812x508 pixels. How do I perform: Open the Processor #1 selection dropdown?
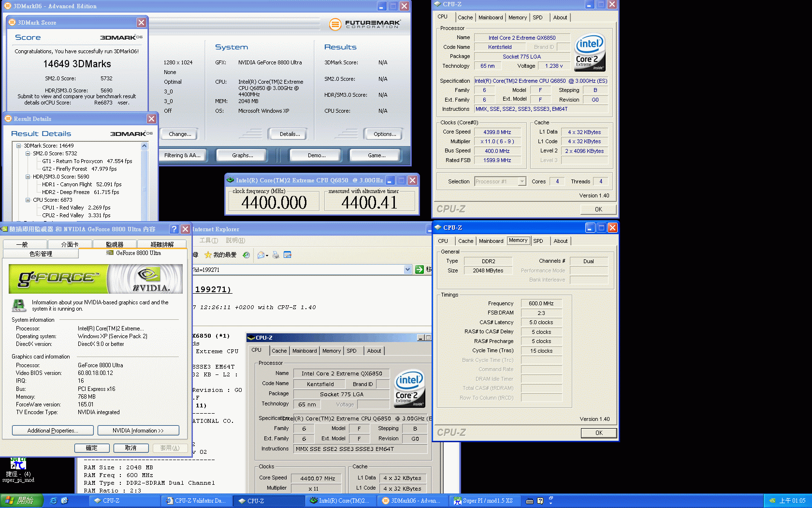[x=522, y=181]
